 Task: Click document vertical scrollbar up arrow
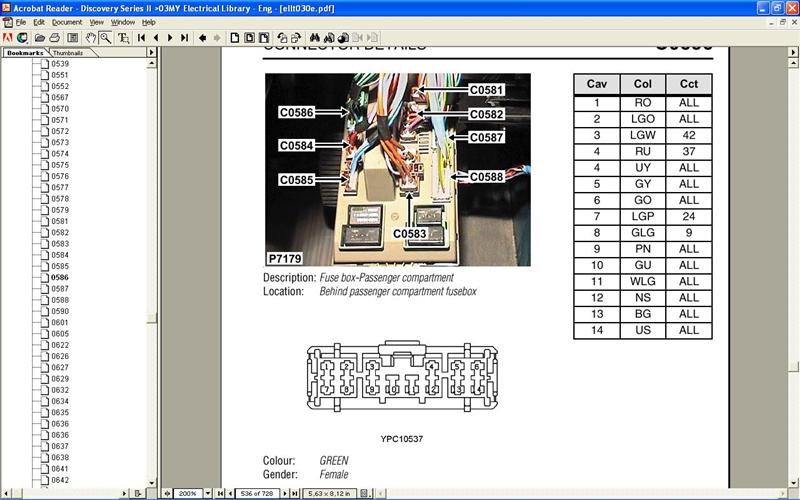(793, 63)
